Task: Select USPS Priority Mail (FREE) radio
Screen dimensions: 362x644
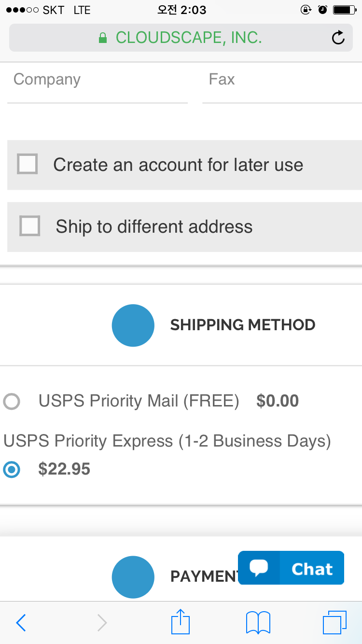Action: [x=12, y=401]
